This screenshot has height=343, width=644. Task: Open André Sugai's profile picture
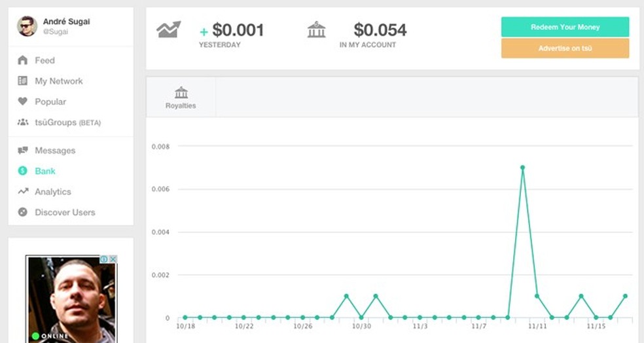click(x=27, y=26)
